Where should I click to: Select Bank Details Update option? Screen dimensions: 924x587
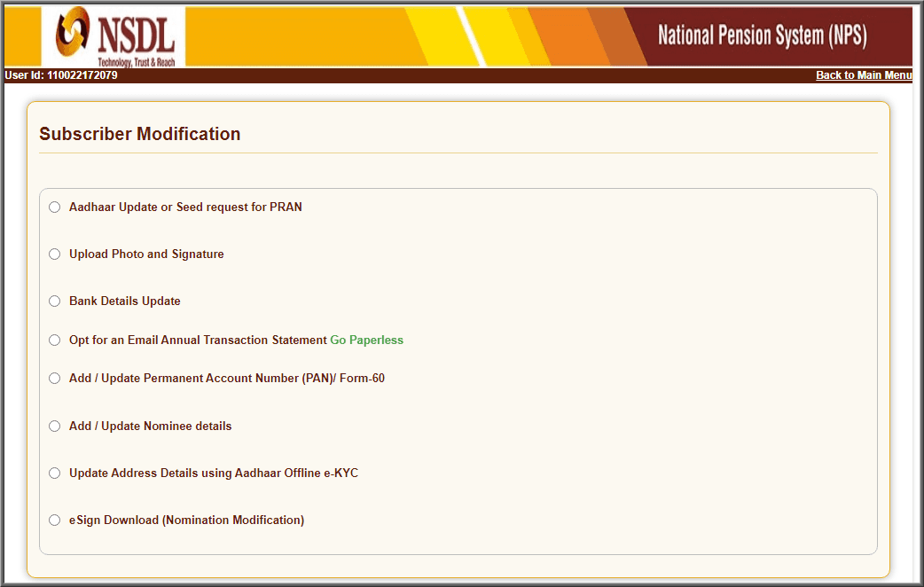point(54,301)
